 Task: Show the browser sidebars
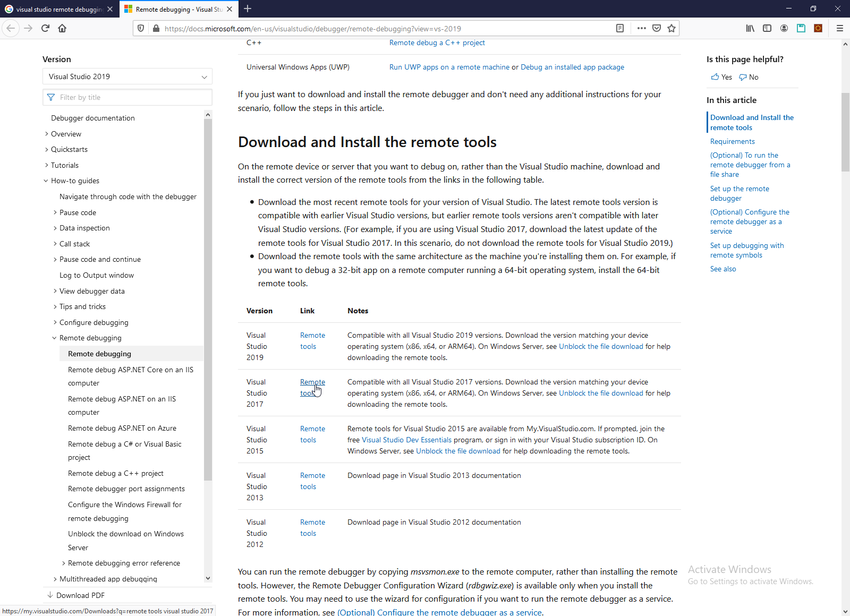point(767,28)
